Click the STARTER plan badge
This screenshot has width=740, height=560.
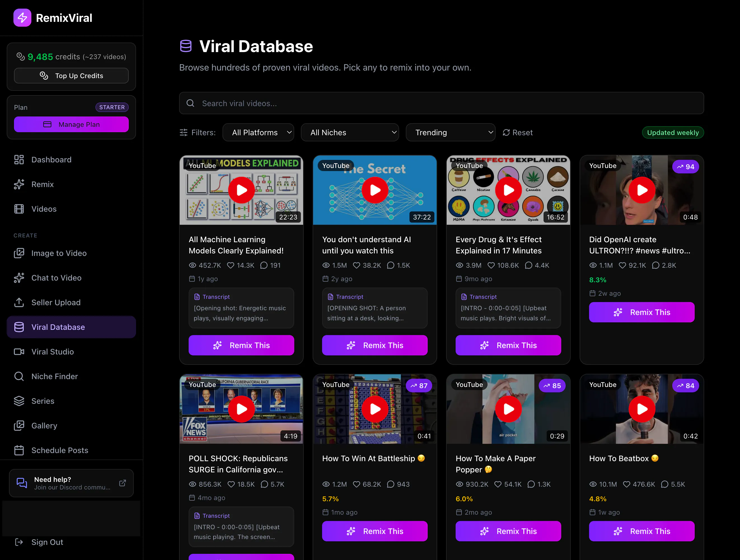(x=112, y=107)
